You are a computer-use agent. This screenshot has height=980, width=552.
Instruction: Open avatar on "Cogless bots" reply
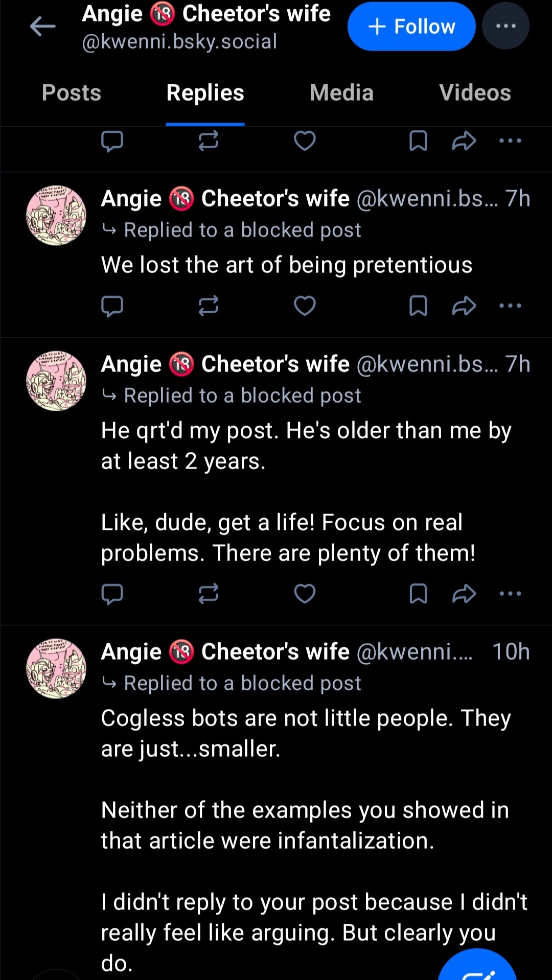(x=56, y=668)
